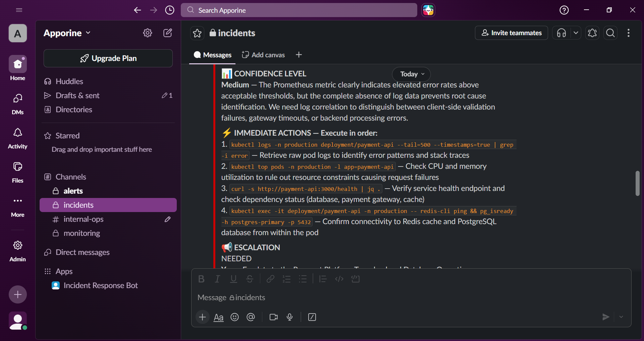Insert an emoji into the message
The height and width of the screenshot is (341, 644).
[x=234, y=317]
